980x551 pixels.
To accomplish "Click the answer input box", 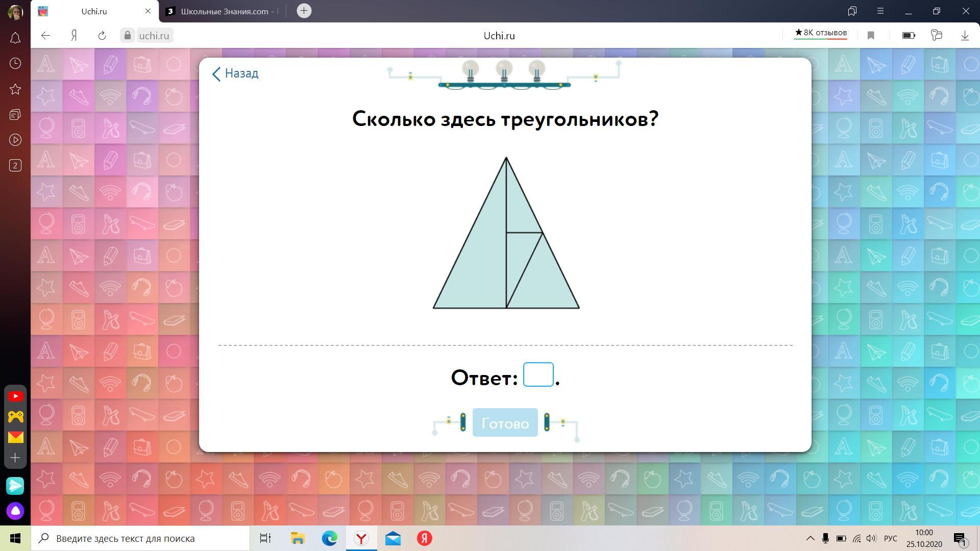I will pyautogui.click(x=538, y=375).
